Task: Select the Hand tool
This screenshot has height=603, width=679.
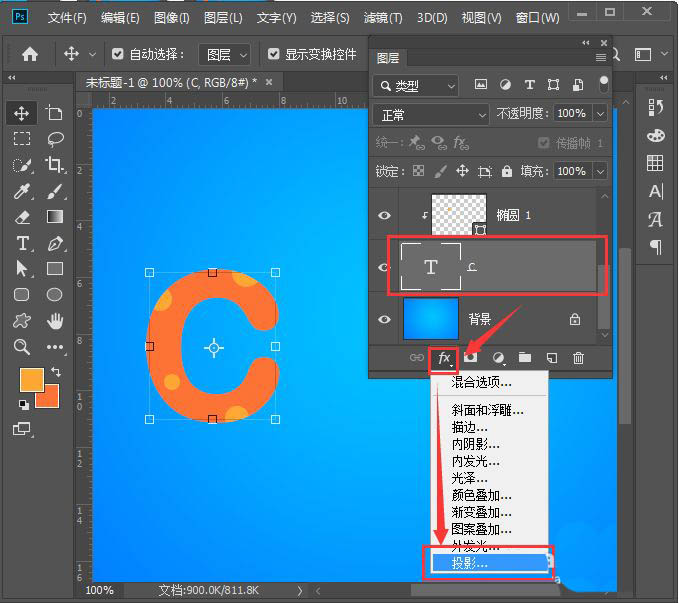Action: (x=55, y=321)
